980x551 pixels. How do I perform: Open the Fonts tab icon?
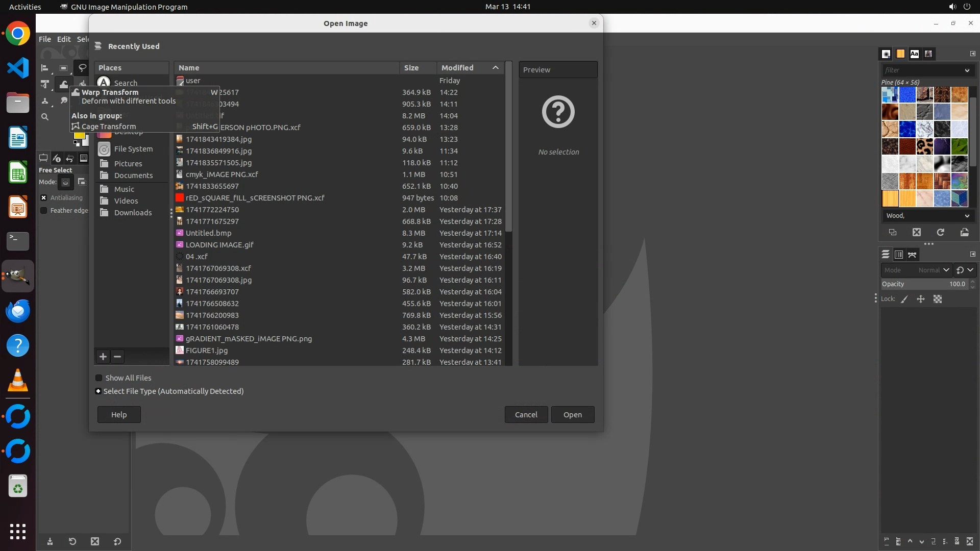point(915,54)
